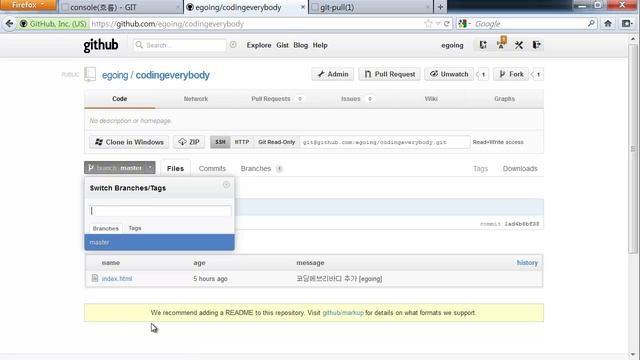Close the Switch Branches/Tags popup
Viewport: 640px width, 360px height.
(226, 185)
